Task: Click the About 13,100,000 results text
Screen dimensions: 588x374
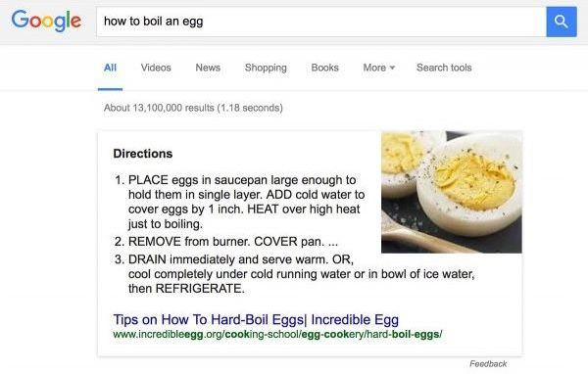Action: click(x=193, y=108)
